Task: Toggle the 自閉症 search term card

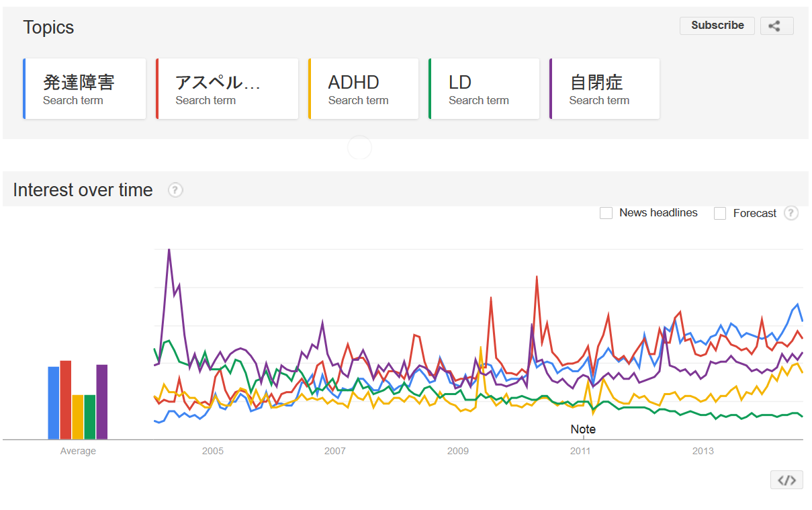Action: click(603, 89)
